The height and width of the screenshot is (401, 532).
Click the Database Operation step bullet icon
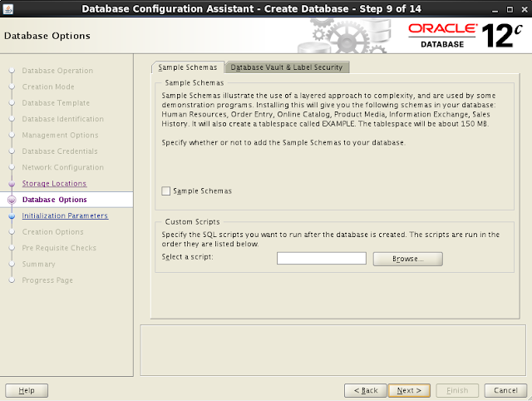12,70
